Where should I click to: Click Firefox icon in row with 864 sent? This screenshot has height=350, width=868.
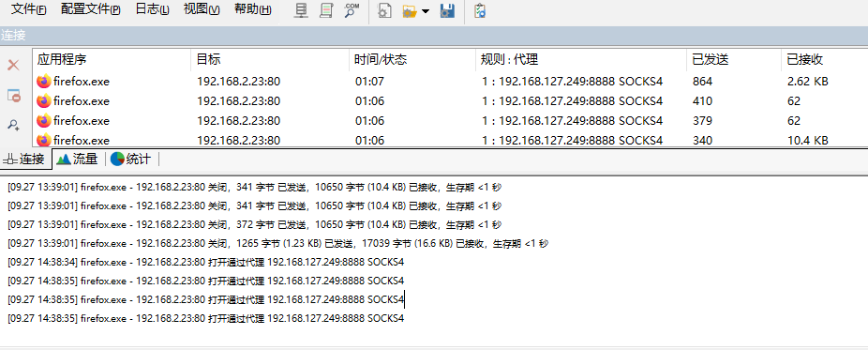pyautogui.click(x=43, y=82)
